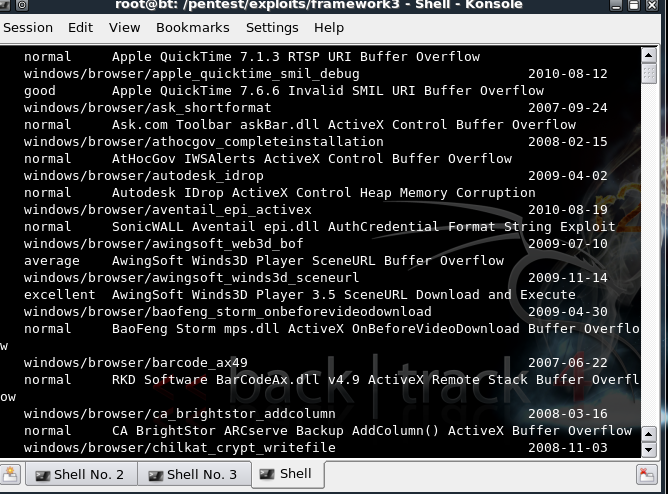Open the Settings menu

tap(272, 28)
